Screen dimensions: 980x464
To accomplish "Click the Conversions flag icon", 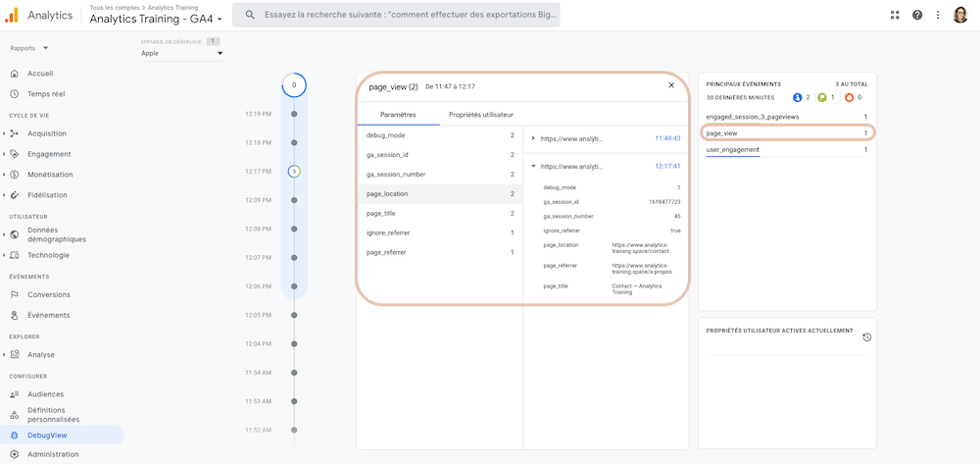I will (x=15, y=294).
